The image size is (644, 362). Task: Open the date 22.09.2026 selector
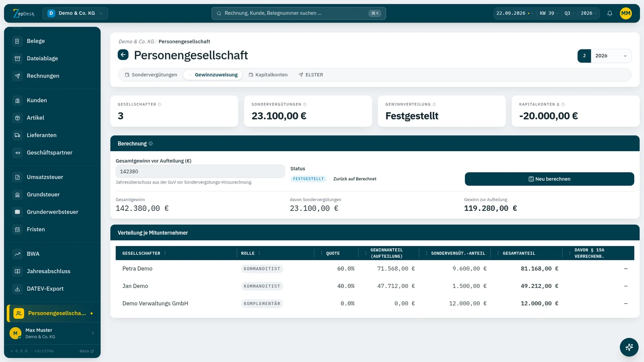pos(515,13)
